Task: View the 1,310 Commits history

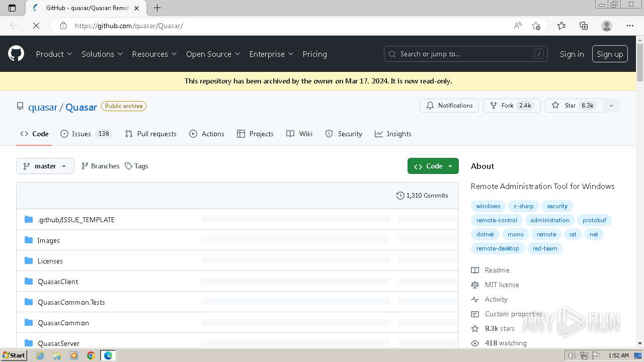Action: [x=422, y=196]
